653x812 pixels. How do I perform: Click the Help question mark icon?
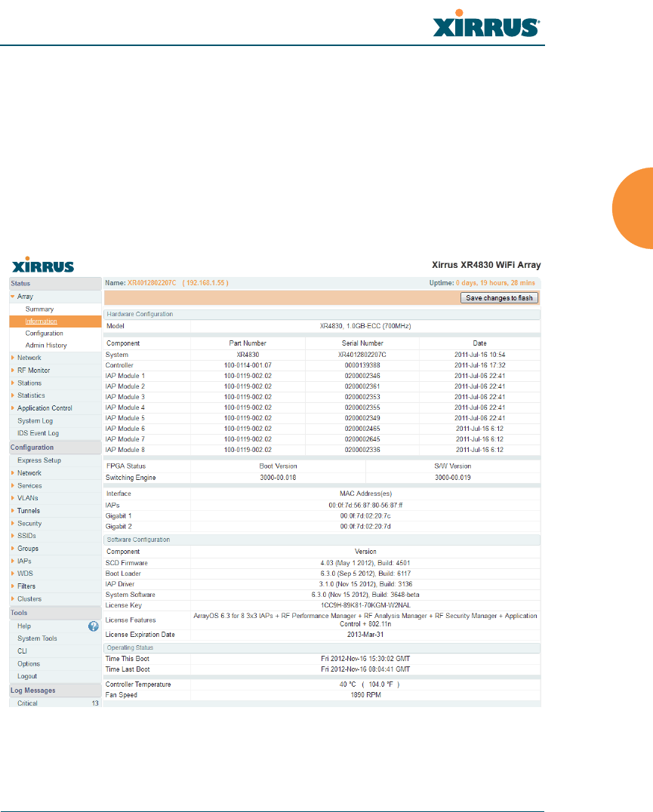[93, 626]
